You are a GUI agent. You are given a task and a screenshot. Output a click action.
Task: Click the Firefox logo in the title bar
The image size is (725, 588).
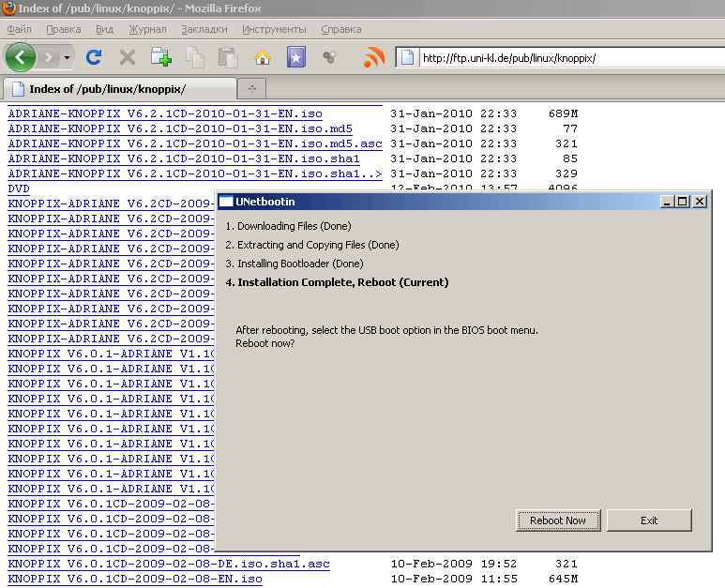[8, 8]
